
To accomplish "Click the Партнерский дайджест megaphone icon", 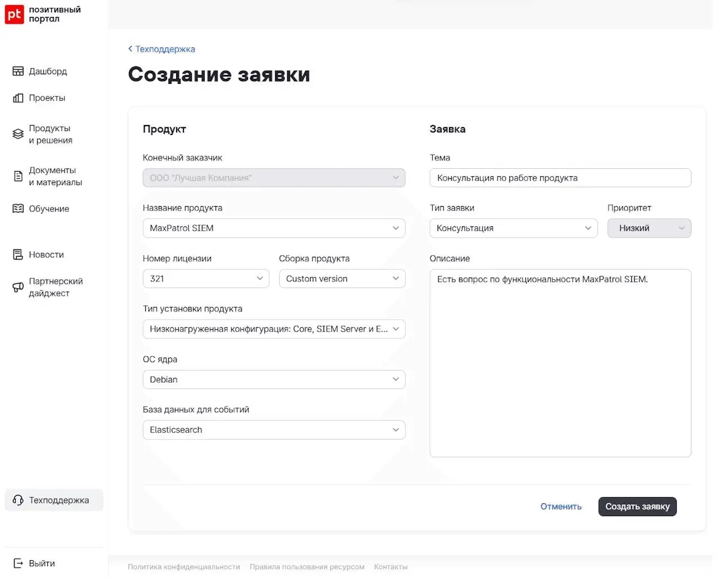I will [x=18, y=287].
